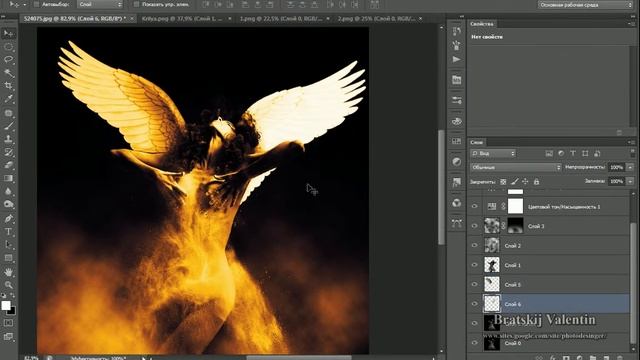Open the opacity Непрозрачность slider arrow

point(630,167)
